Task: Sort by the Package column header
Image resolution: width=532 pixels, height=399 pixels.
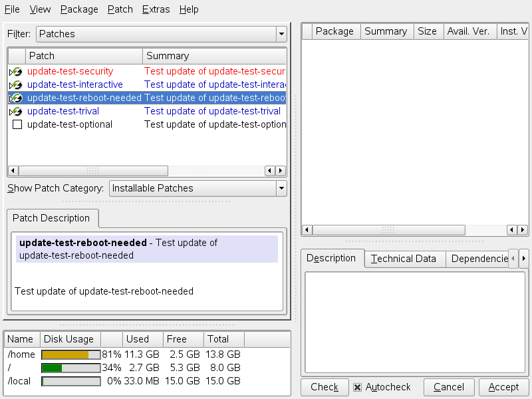Action: coord(336,31)
